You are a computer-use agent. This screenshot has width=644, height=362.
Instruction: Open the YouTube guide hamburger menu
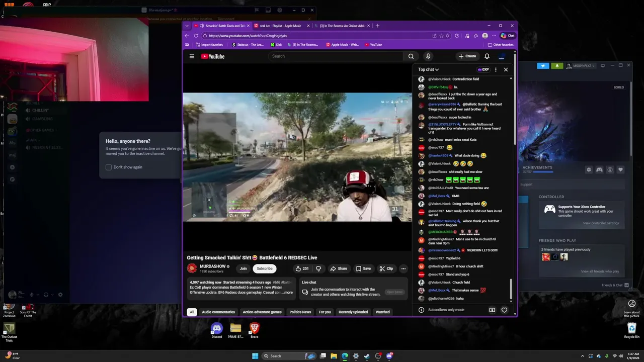point(192,56)
